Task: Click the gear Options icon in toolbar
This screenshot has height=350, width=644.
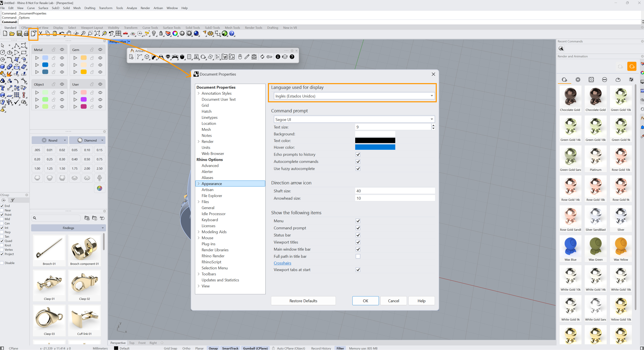Action: pos(210,33)
